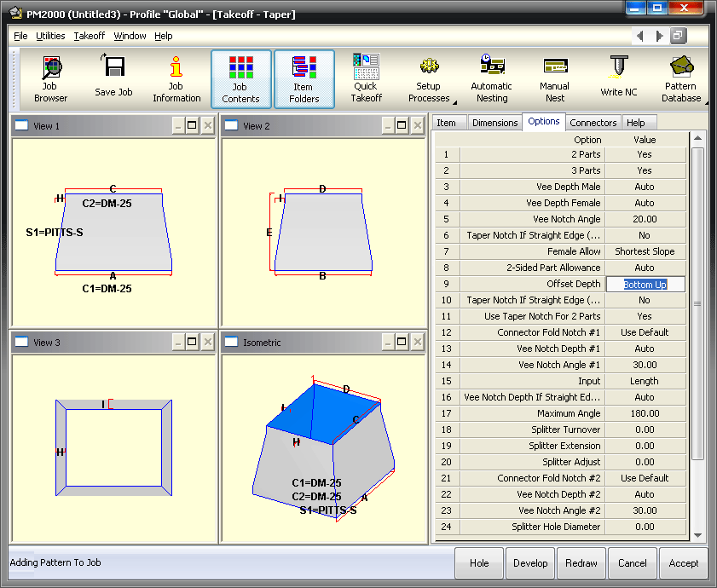This screenshot has width=717, height=588.
Task: Start Automatic Nesting
Action: click(x=492, y=79)
